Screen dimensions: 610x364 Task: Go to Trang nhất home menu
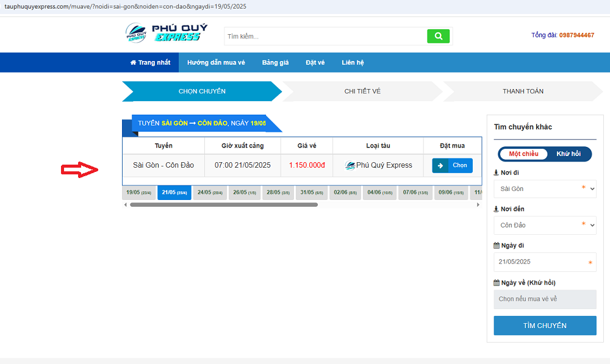pyautogui.click(x=150, y=63)
